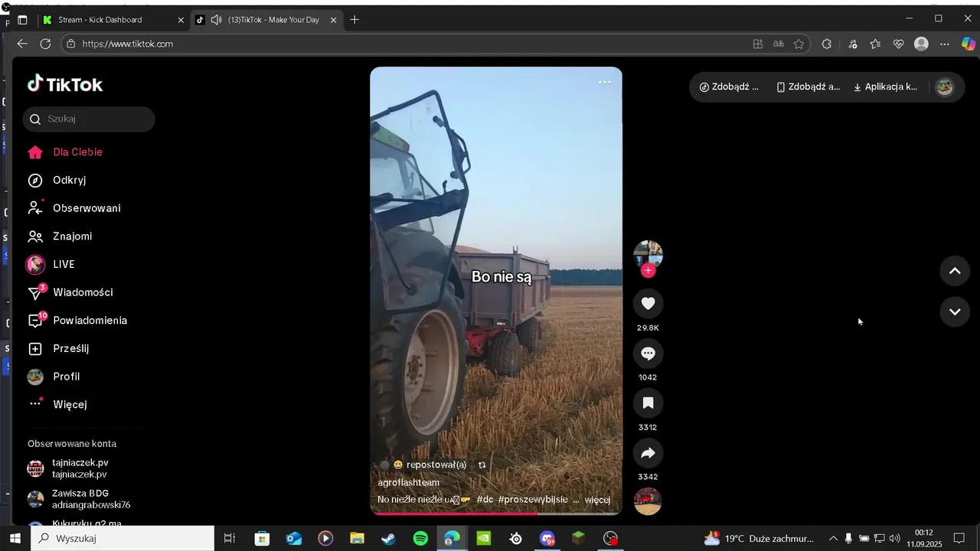
Task: Go to previous video with up chevron
Action: tap(955, 271)
